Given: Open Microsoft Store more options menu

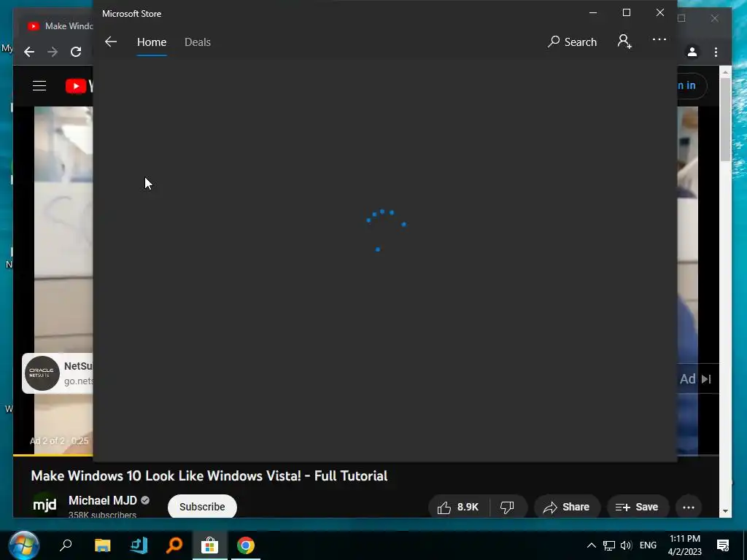Looking at the screenshot, I should 659,39.
